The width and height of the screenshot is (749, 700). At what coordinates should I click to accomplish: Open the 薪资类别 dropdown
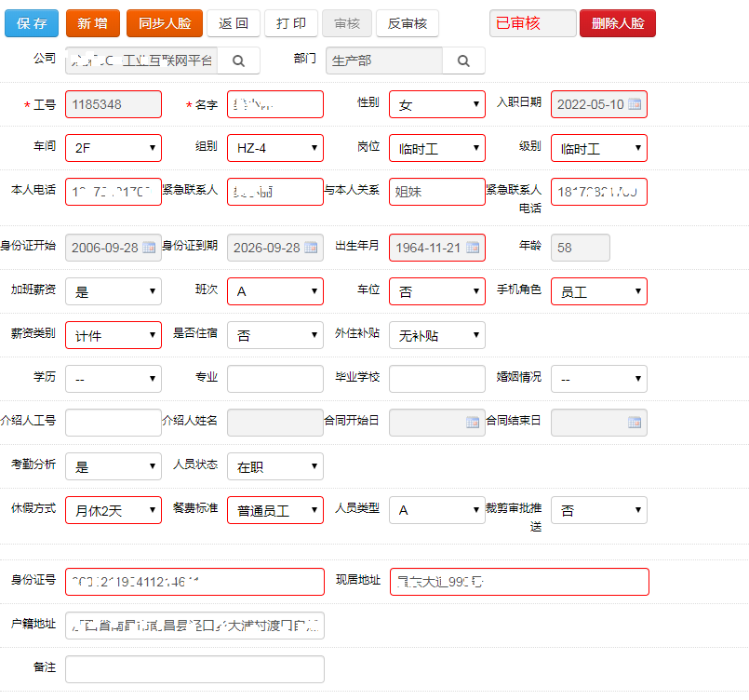113,335
